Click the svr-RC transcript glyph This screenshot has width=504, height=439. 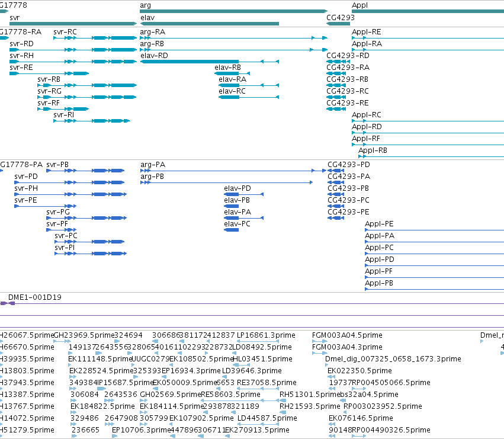coord(95,38)
